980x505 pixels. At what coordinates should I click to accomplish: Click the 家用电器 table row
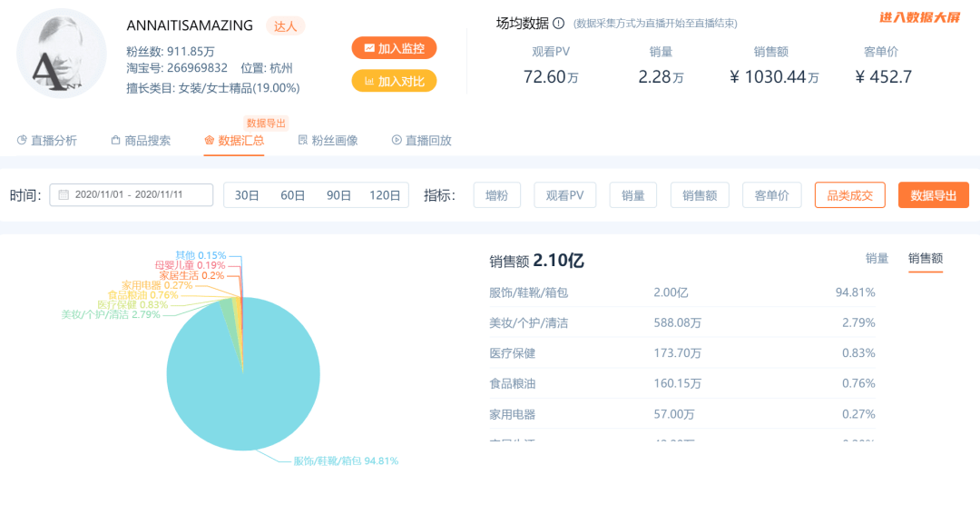[x=681, y=413]
